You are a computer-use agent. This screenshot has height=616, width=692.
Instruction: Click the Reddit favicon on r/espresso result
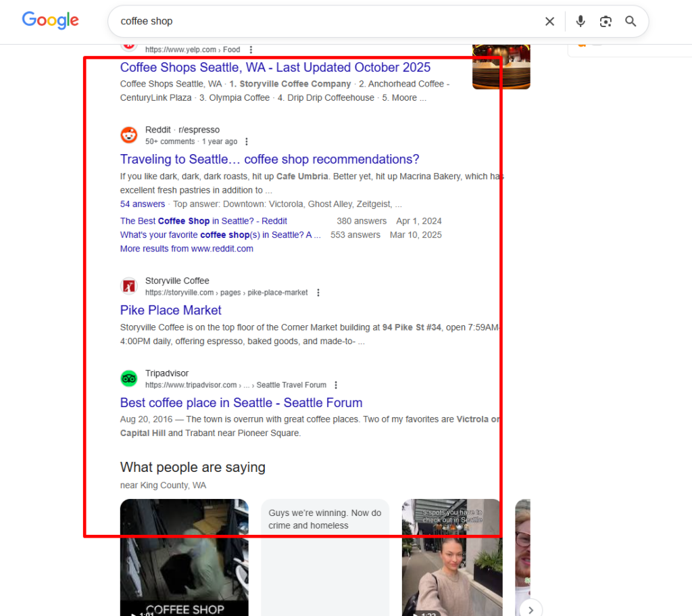128,135
